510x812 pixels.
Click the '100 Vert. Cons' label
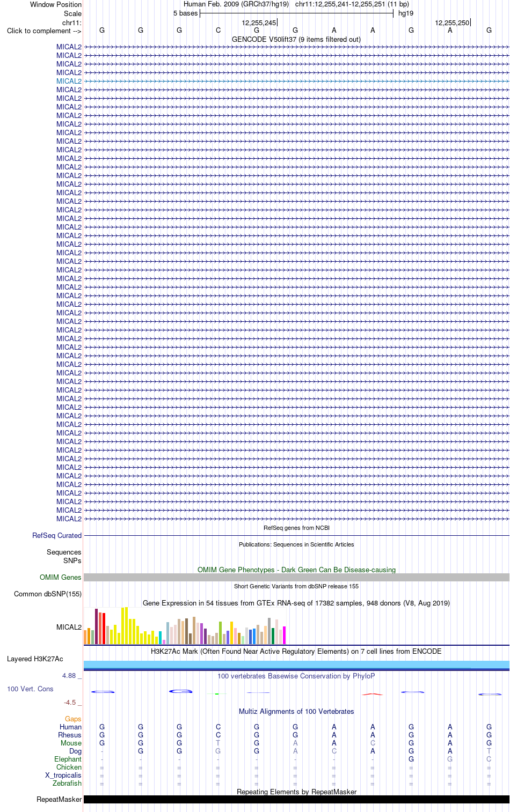pos(30,689)
